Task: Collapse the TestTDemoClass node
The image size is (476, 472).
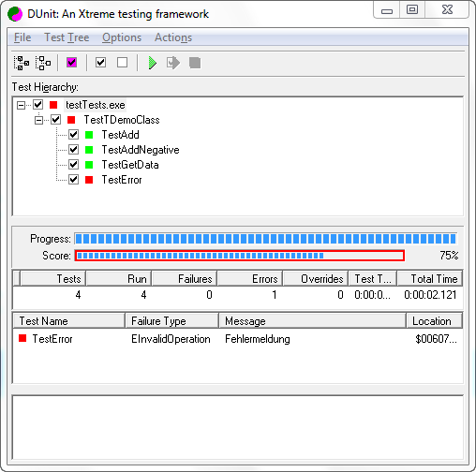Action: (x=38, y=120)
